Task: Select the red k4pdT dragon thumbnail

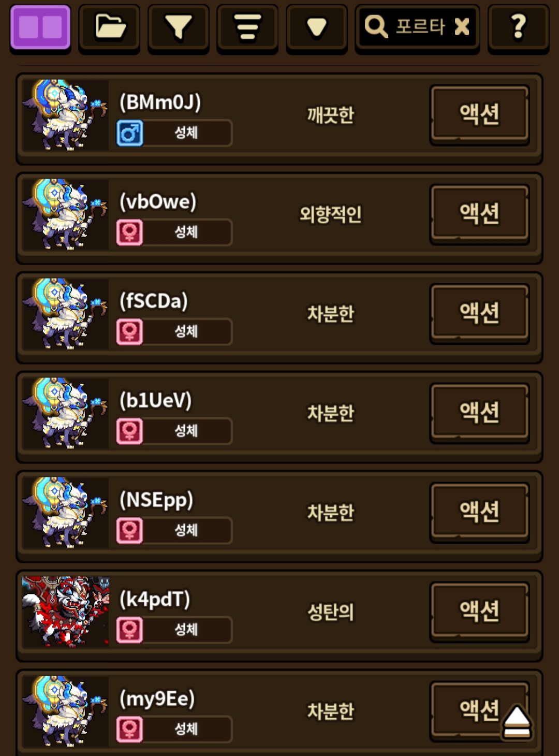Action: click(66, 612)
